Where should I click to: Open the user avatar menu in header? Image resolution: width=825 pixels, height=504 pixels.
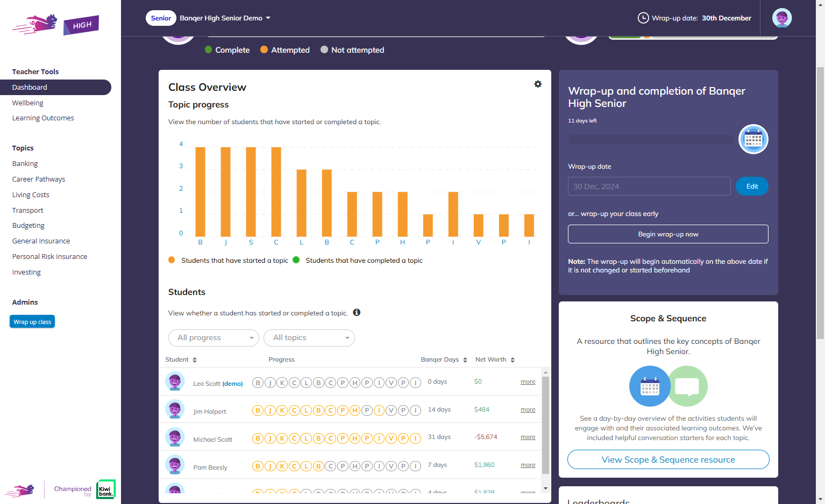coord(782,18)
